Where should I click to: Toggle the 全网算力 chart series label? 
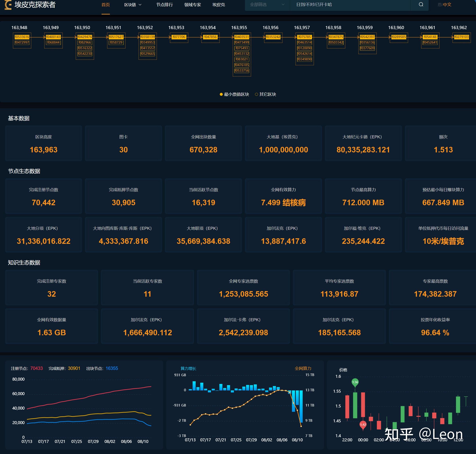(x=303, y=368)
